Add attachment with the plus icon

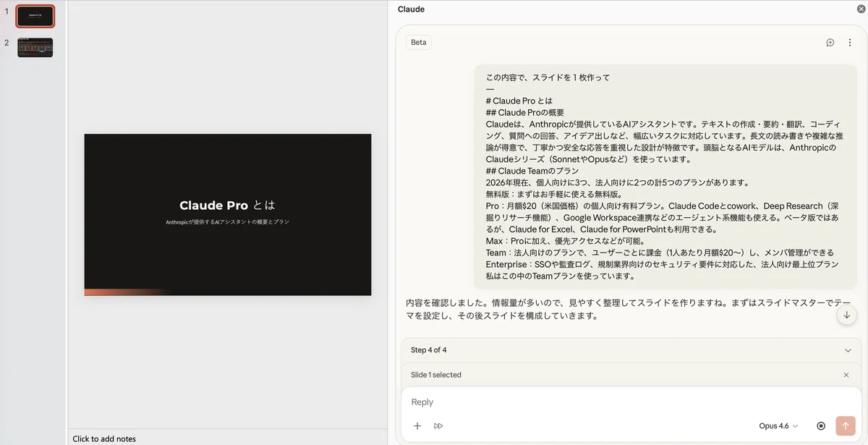pyautogui.click(x=417, y=426)
